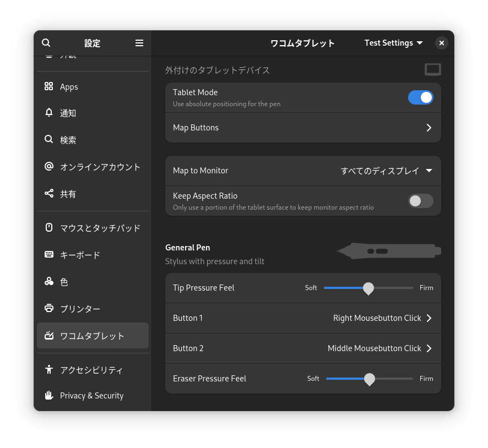Adjust Tip Pressure Feel slider handle
This screenshot has height=448, width=488.
(x=368, y=288)
